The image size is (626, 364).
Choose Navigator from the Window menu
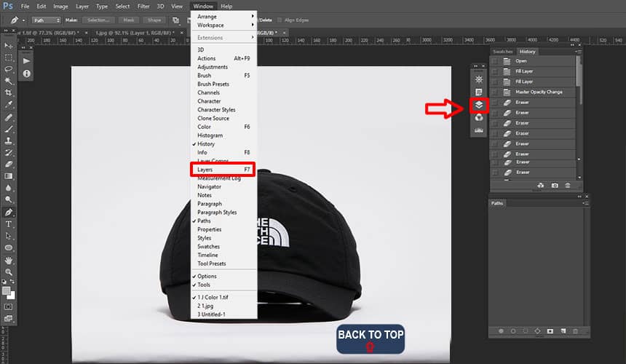pos(223,187)
